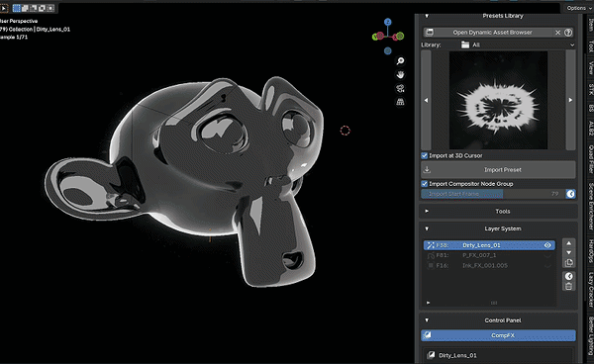Viewport: 594px width, 364px height.
Task: Collapse the Control Panel section
Action: click(427, 320)
